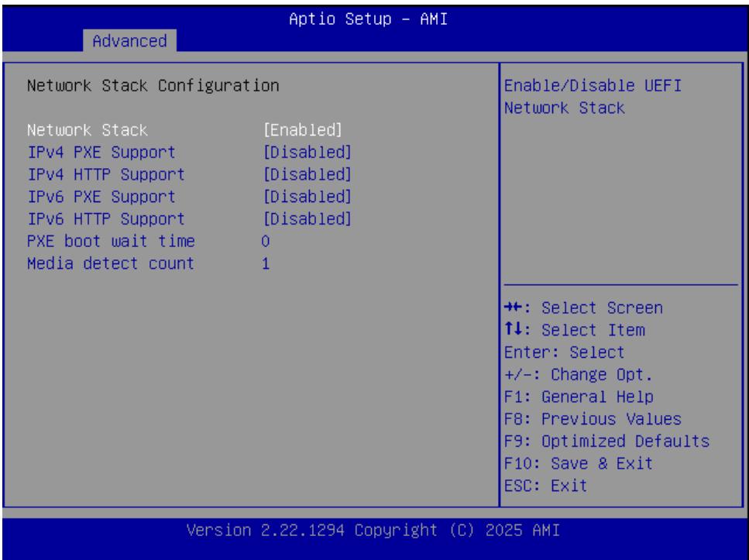Open IPv4 HTTP Support Disabled option
749x560 pixels.
point(308,174)
